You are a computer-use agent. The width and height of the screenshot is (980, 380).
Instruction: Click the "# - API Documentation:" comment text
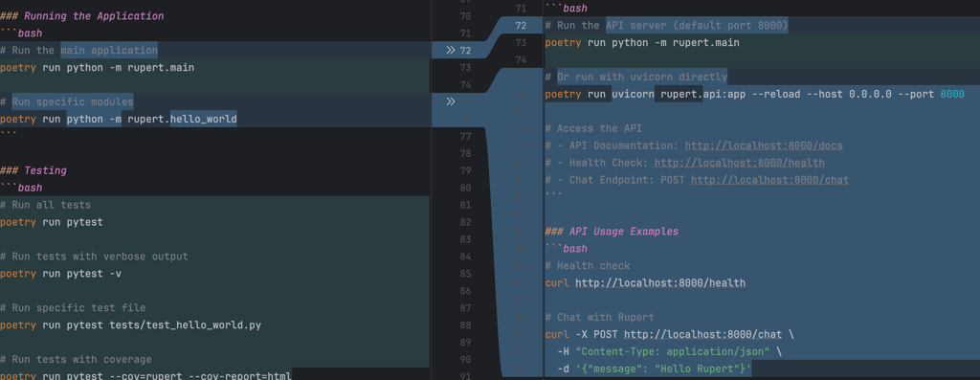[612, 145]
